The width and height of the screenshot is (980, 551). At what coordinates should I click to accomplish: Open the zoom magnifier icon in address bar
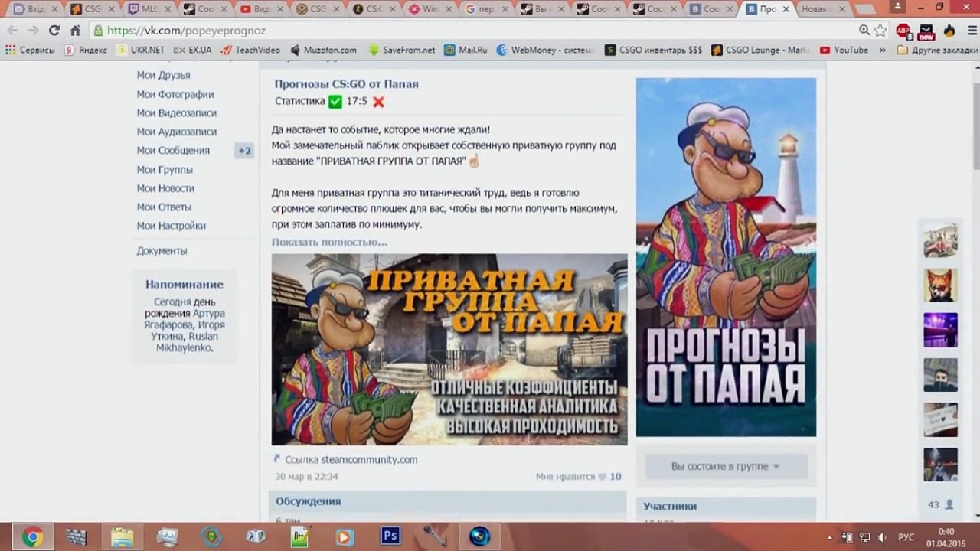(x=864, y=31)
